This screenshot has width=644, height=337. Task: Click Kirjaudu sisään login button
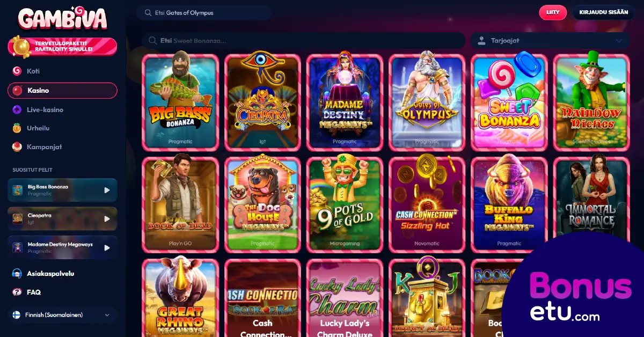pos(604,12)
